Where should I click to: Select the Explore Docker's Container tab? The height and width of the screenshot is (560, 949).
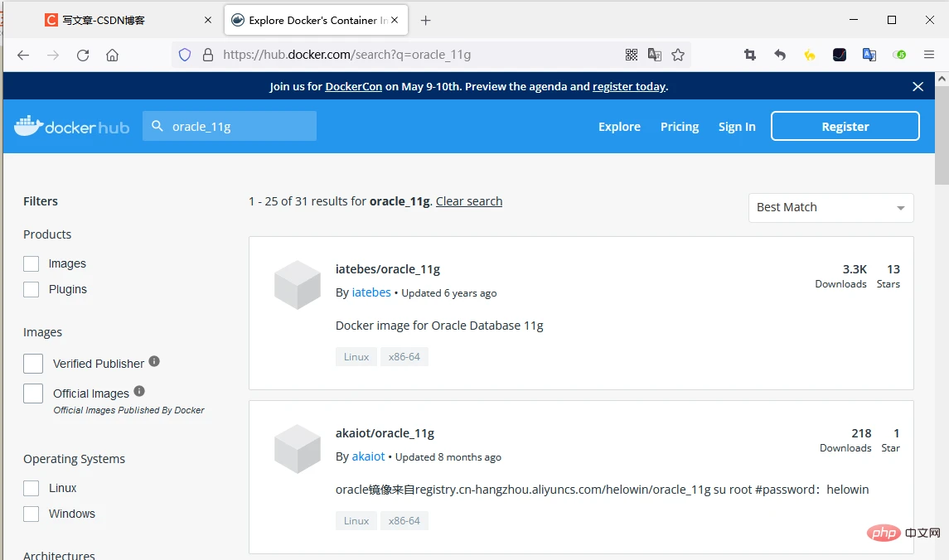316,20
